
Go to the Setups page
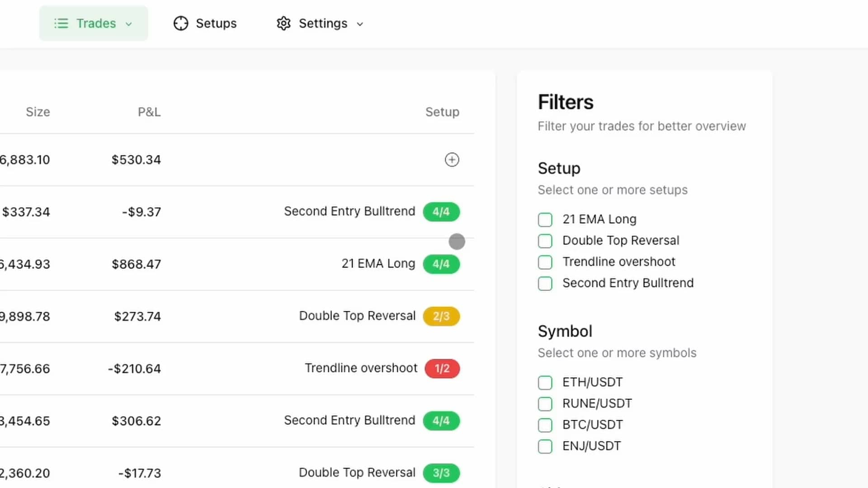click(205, 23)
